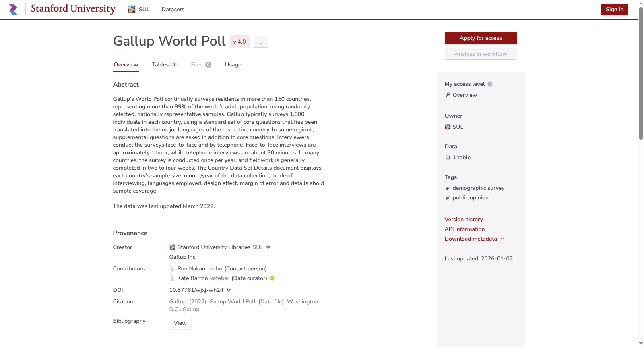Click the SUL owner avatar icon in sidebar
The height and width of the screenshot is (347, 644).
tap(448, 127)
